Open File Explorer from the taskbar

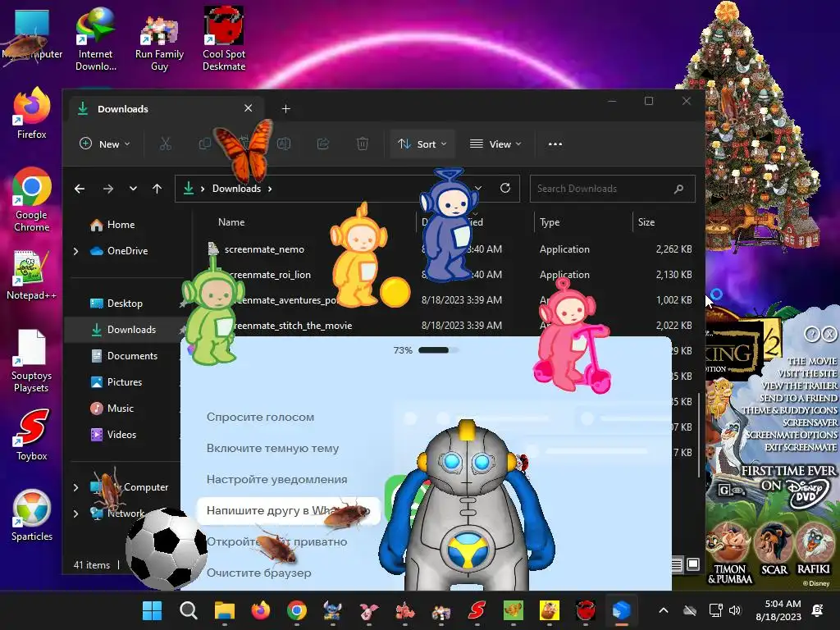click(225, 610)
